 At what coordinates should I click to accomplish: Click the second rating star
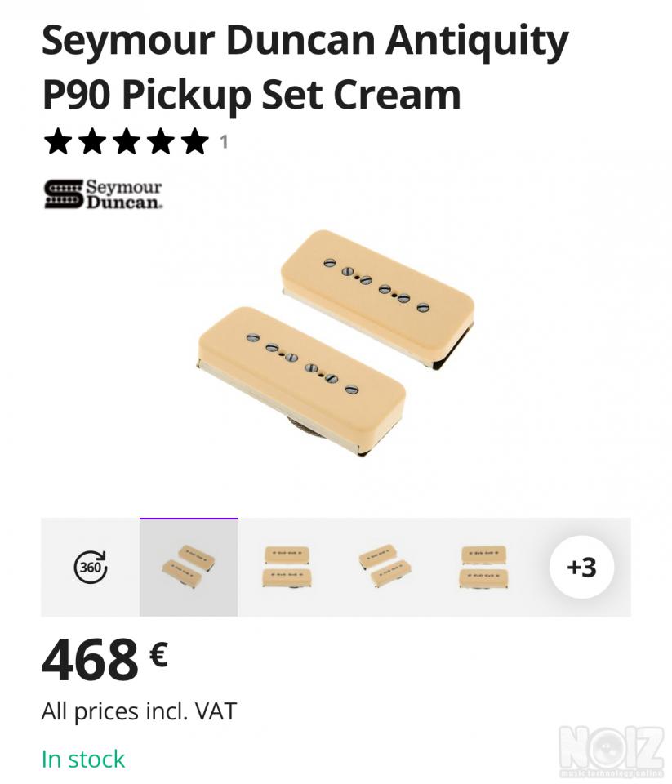point(92,141)
